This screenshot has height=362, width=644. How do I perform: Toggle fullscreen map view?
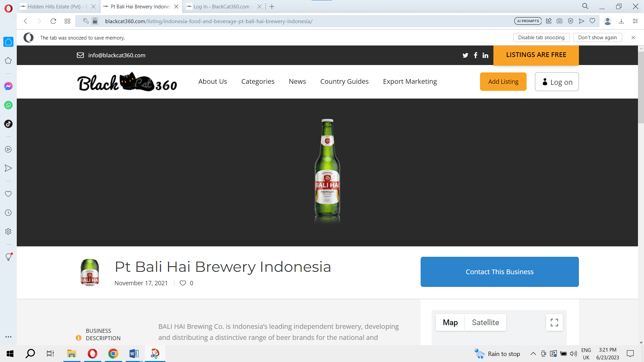554,322
